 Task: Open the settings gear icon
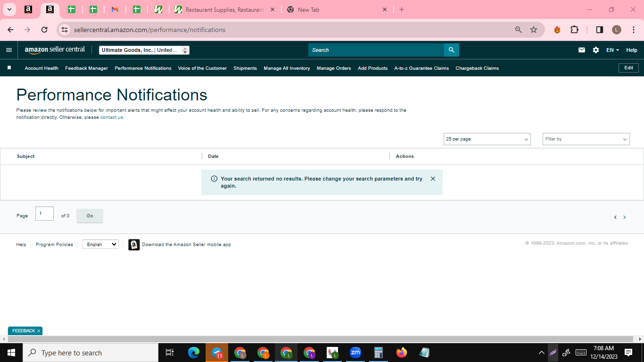tap(596, 50)
